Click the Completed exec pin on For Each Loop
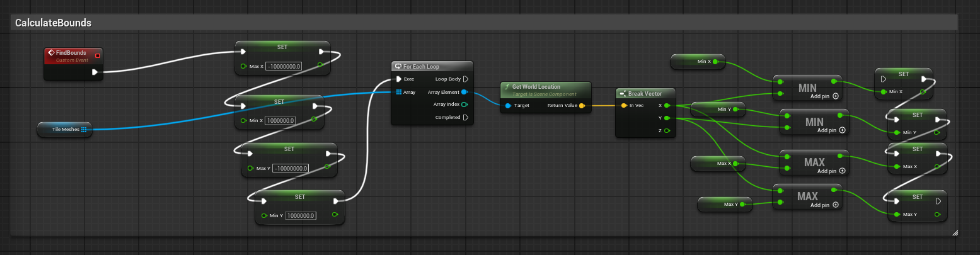Viewport: 980px width, 255px height. click(466, 117)
